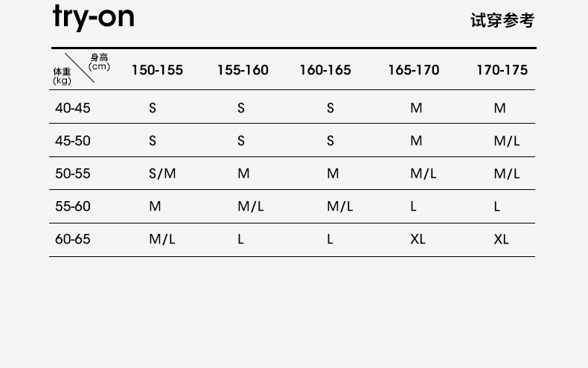Click M/L cell in the 60-65 row

(x=162, y=239)
